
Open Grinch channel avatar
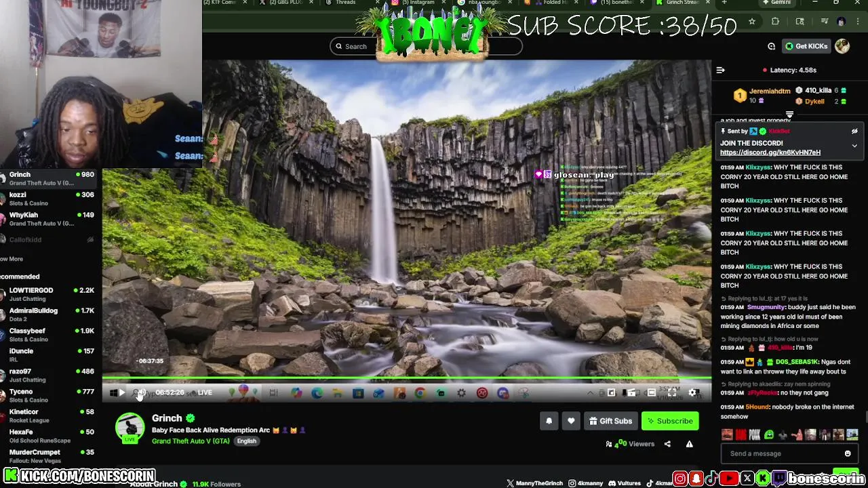130,428
